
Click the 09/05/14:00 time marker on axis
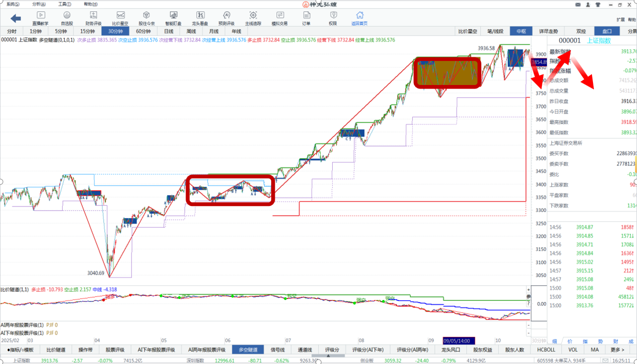(458, 341)
